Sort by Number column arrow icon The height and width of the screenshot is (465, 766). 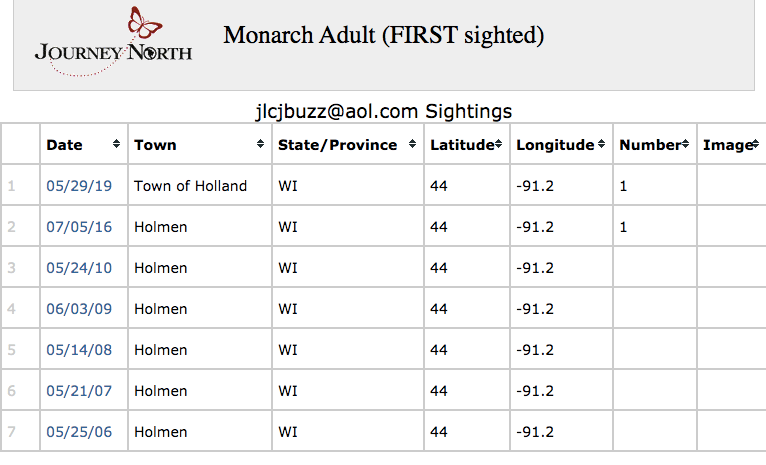coord(685,145)
